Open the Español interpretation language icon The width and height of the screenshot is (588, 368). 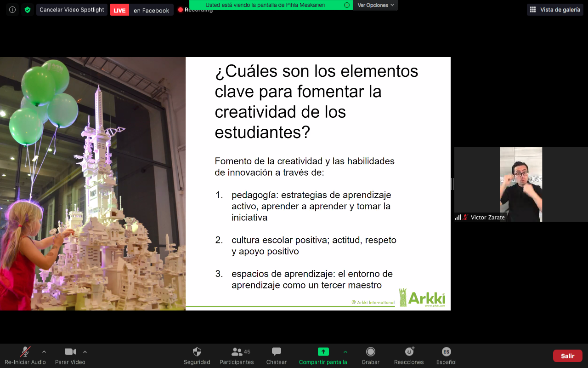tap(446, 352)
